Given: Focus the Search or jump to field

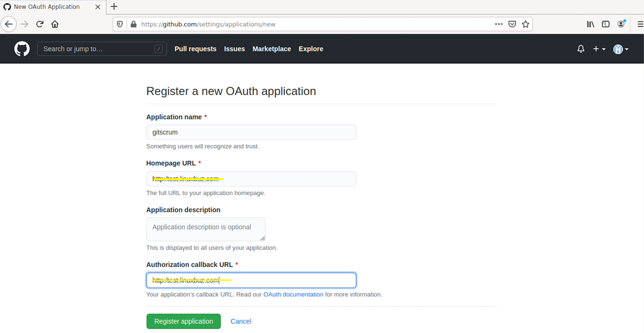Looking at the screenshot, I should point(102,49).
